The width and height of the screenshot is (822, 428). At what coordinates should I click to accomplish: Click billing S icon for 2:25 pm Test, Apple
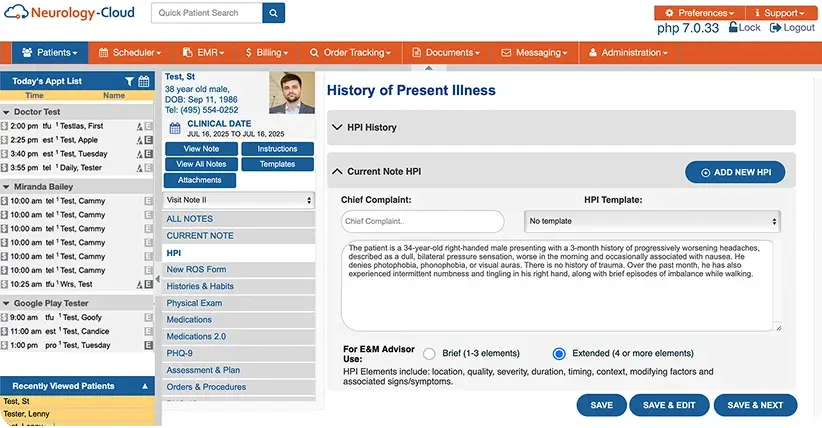coord(5,140)
